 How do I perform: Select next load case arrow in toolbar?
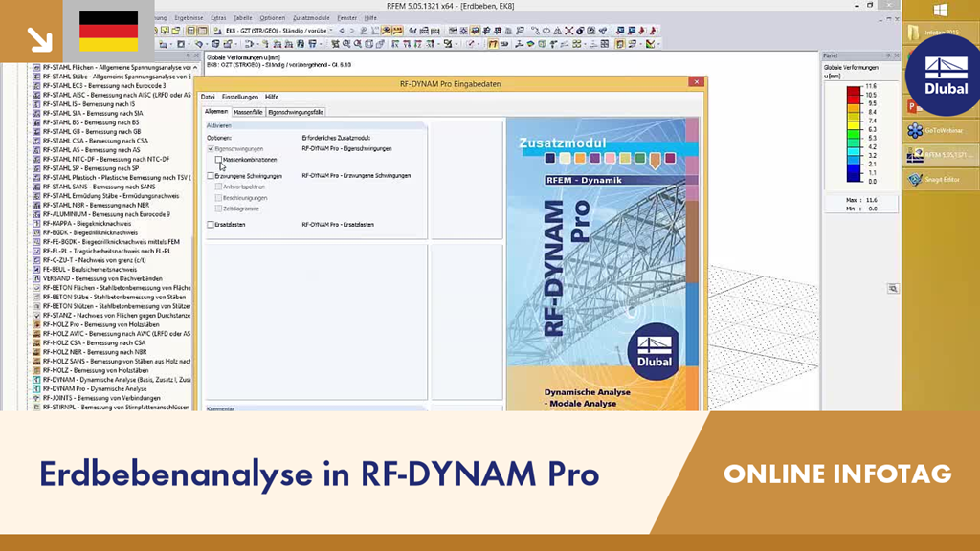(352, 30)
